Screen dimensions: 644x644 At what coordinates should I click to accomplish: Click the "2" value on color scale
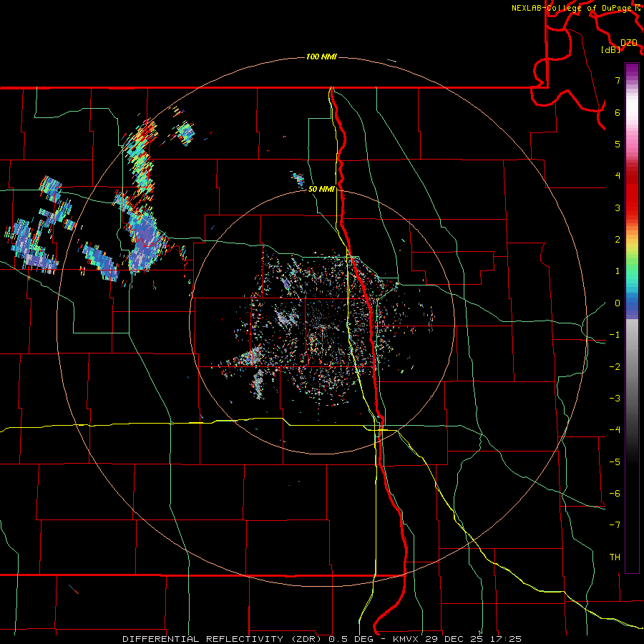[618, 240]
